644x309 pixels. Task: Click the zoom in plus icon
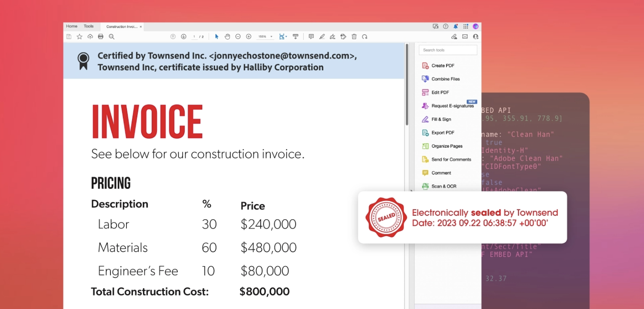point(249,37)
